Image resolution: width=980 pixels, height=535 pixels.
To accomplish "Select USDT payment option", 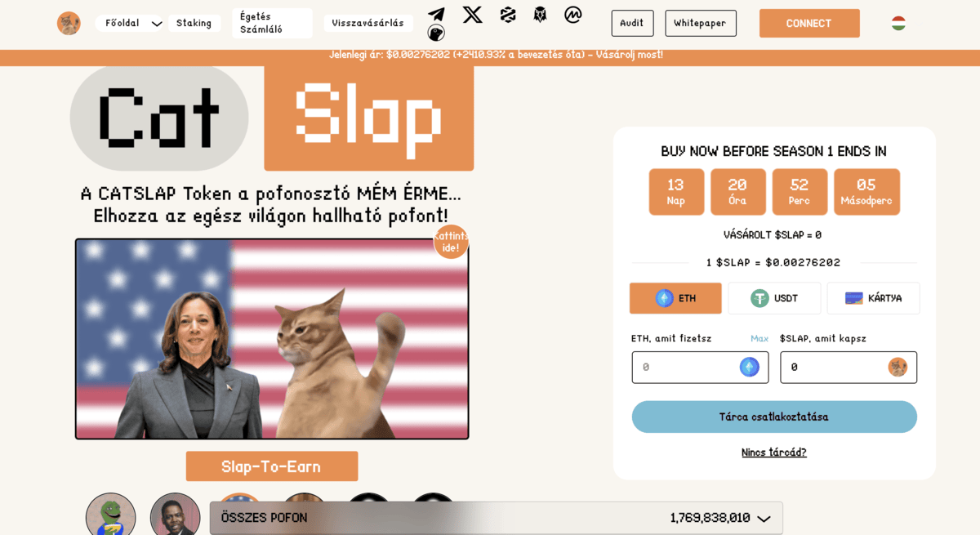I will (774, 298).
